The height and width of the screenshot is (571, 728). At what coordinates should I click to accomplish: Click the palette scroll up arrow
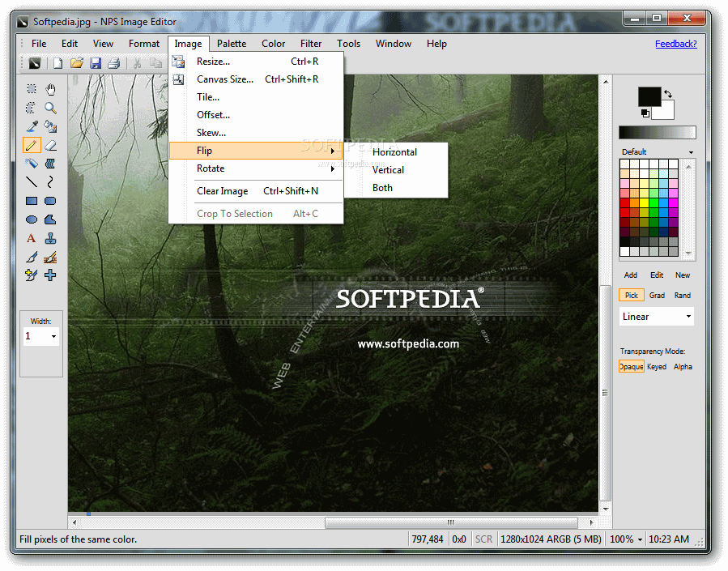pyautogui.click(x=689, y=166)
